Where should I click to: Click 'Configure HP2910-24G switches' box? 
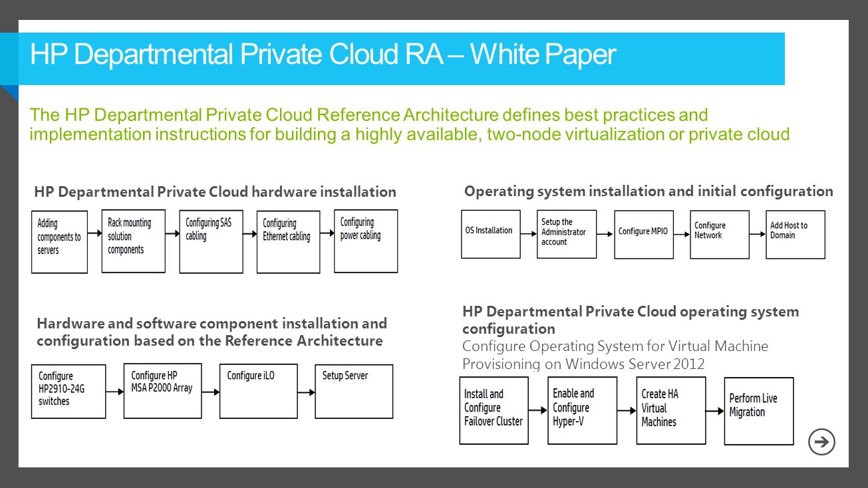coord(69,391)
